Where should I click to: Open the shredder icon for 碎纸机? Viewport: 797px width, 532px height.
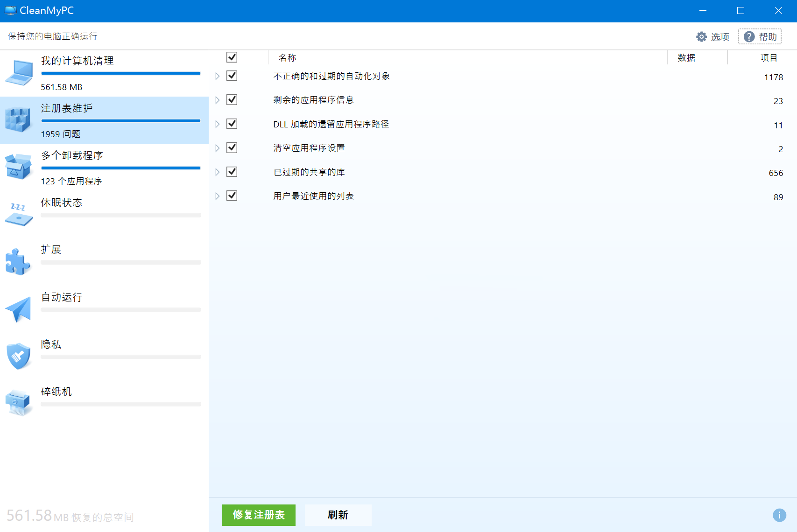(x=19, y=403)
